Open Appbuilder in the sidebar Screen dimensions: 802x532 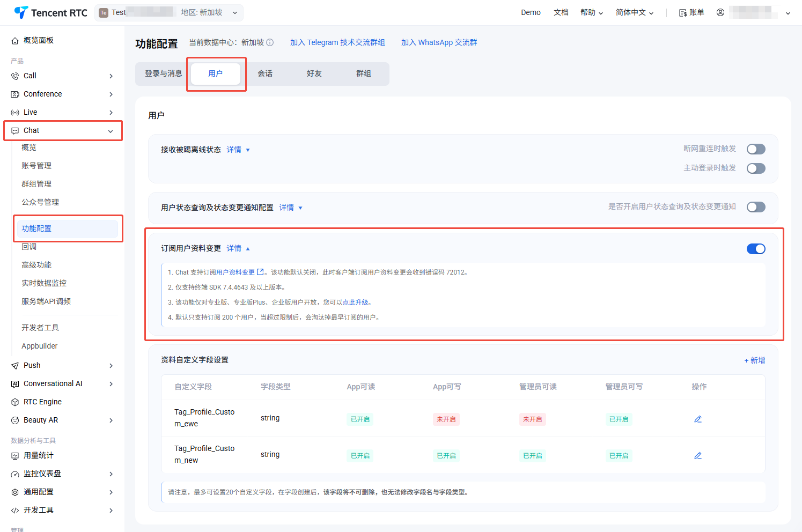click(x=40, y=346)
